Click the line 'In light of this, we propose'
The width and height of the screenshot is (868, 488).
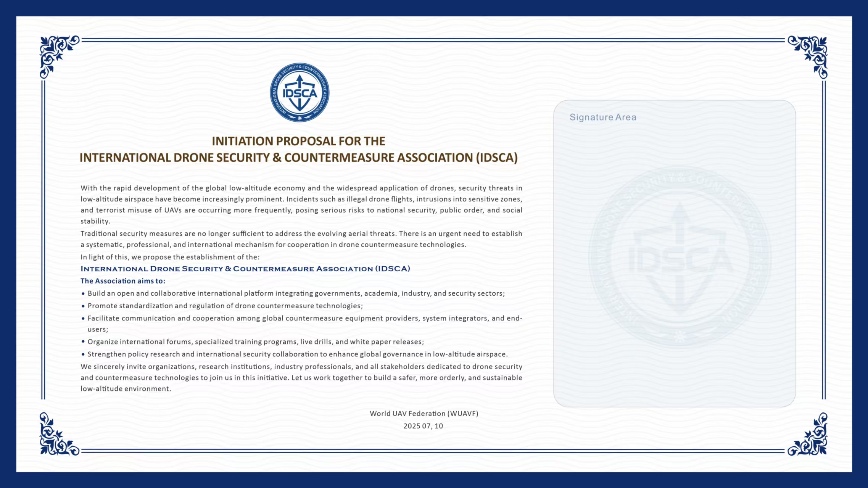170,257
